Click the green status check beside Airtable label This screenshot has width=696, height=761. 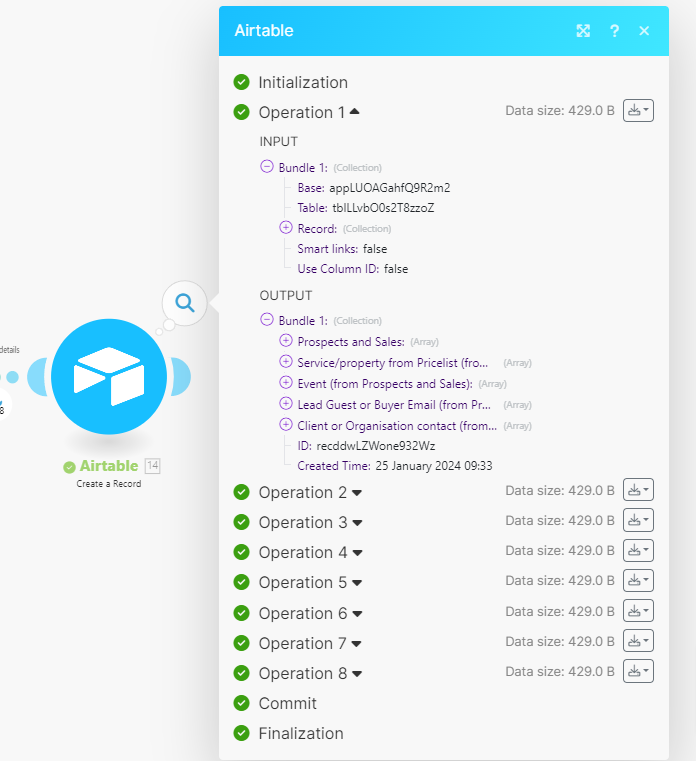[x=69, y=467]
